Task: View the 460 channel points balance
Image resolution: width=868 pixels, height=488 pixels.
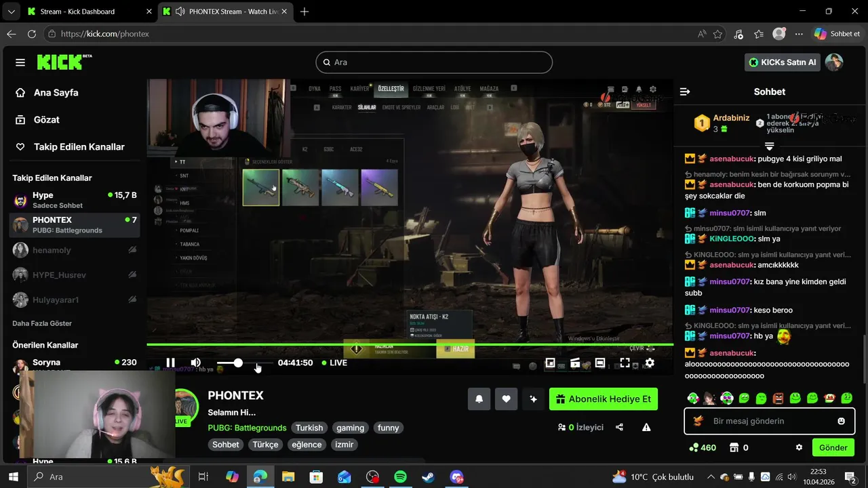Action: 703,447
